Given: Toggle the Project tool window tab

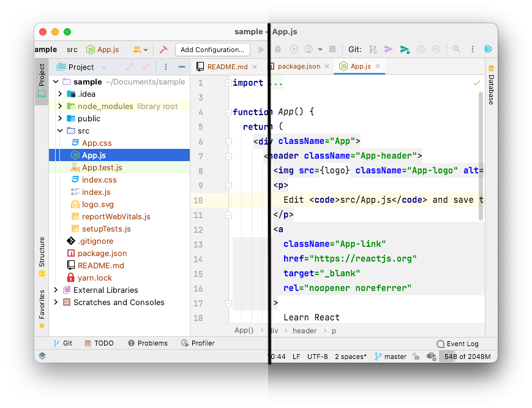Looking at the screenshot, I should tap(42, 81).
